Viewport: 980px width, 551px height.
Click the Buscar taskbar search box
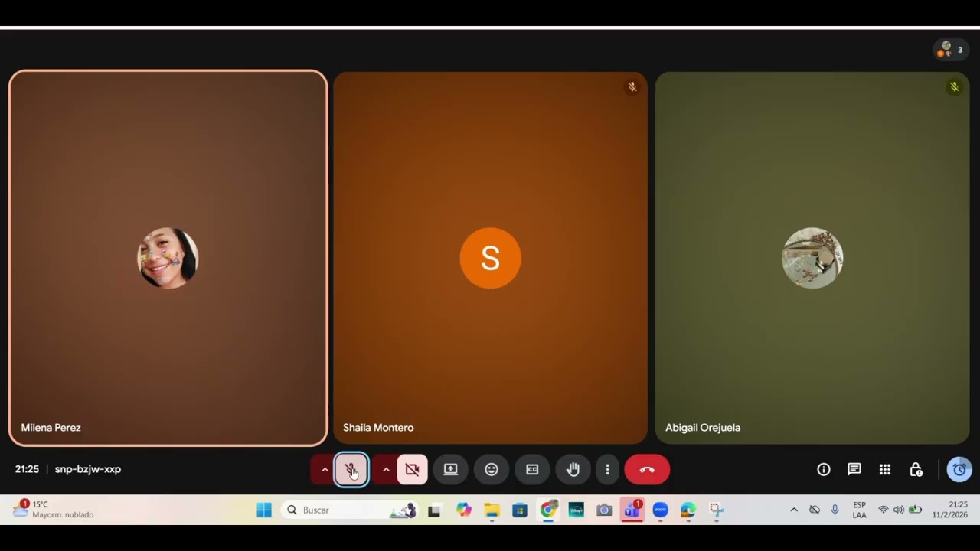(350, 510)
